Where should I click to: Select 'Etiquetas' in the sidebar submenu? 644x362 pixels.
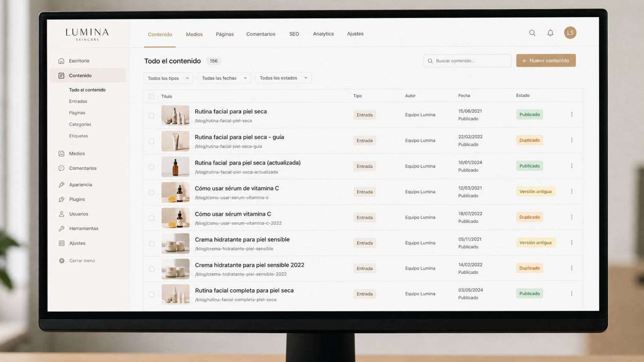(x=78, y=136)
